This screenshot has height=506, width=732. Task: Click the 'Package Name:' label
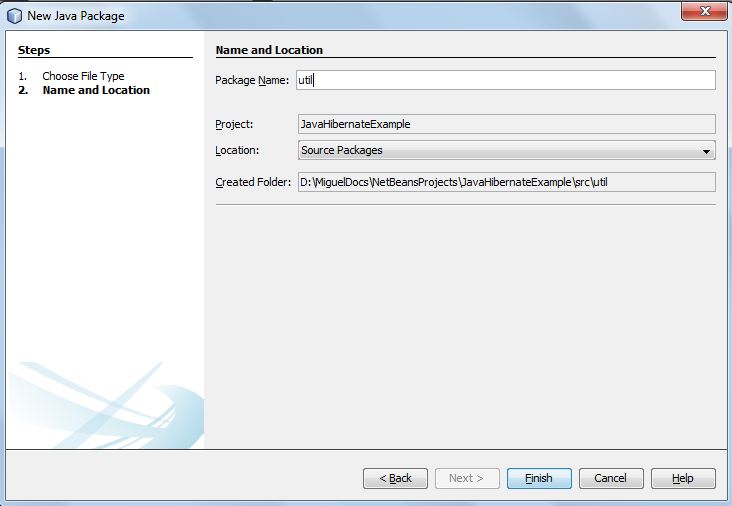[252, 80]
